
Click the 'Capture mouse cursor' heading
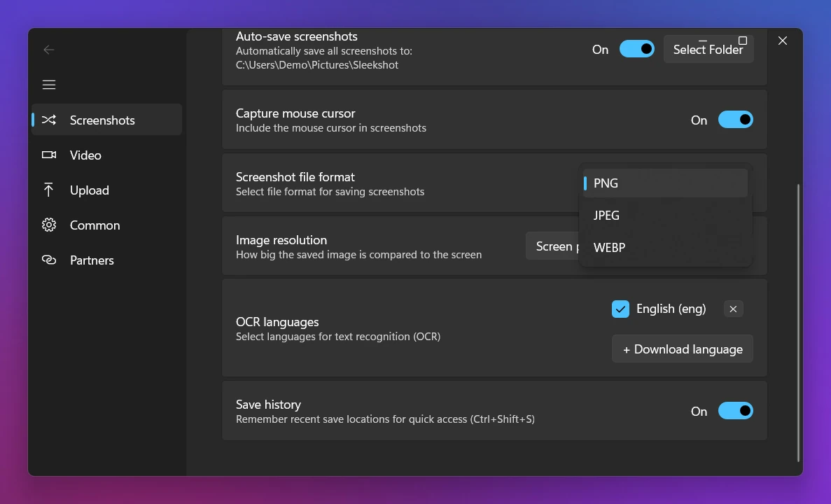point(295,113)
